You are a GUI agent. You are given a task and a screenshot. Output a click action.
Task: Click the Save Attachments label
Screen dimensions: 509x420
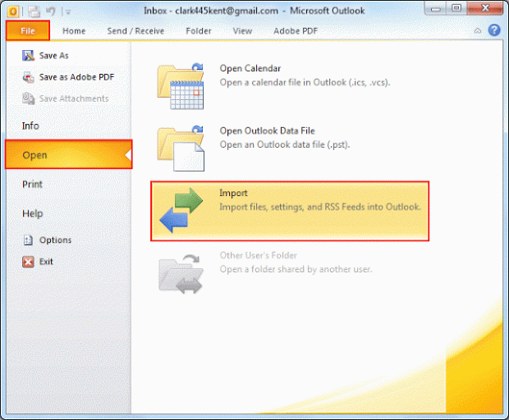pos(74,98)
